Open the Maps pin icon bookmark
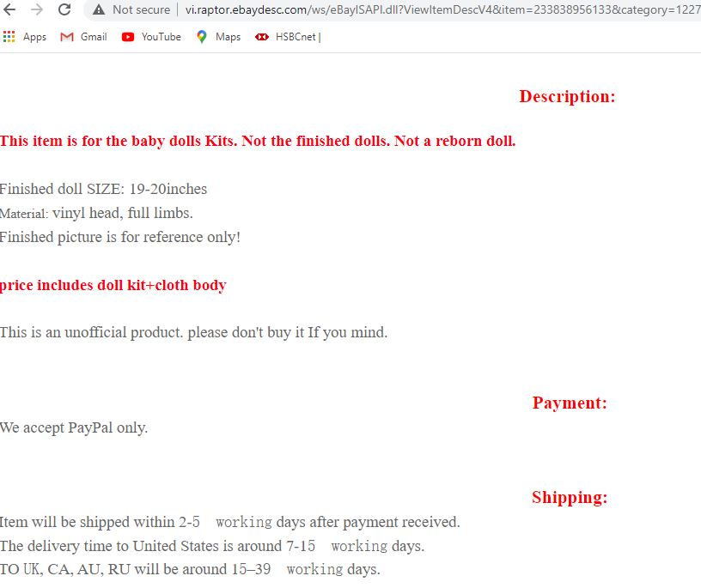The height and width of the screenshot is (588, 701). click(x=202, y=37)
